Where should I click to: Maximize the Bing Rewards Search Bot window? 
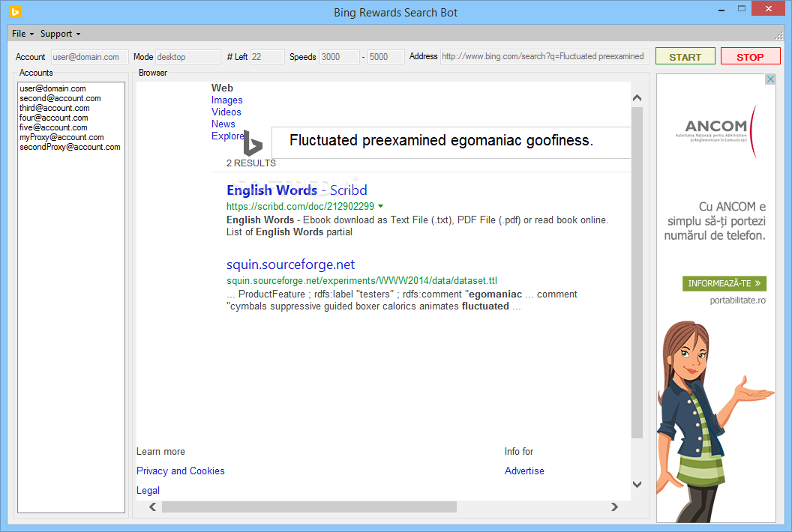pyautogui.click(x=742, y=8)
